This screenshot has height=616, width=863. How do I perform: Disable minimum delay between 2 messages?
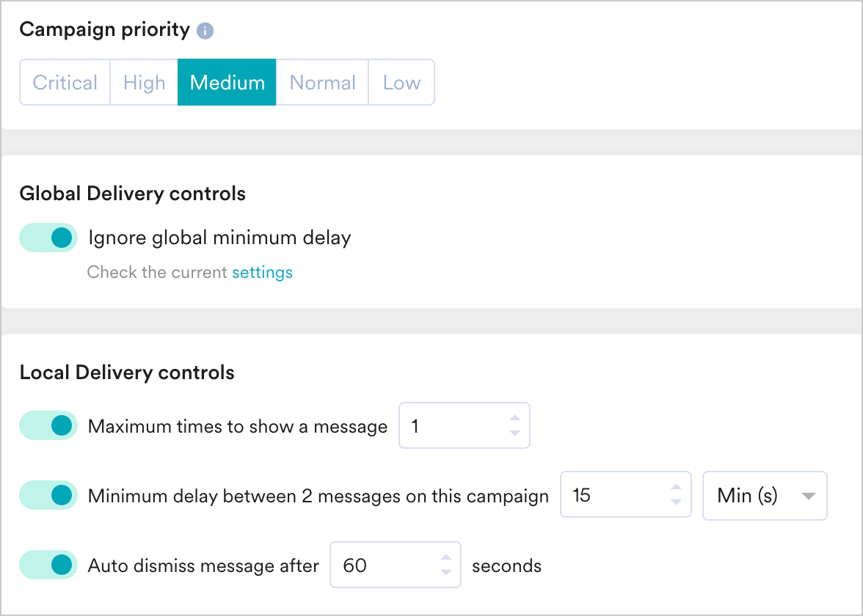[x=48, y=495]
